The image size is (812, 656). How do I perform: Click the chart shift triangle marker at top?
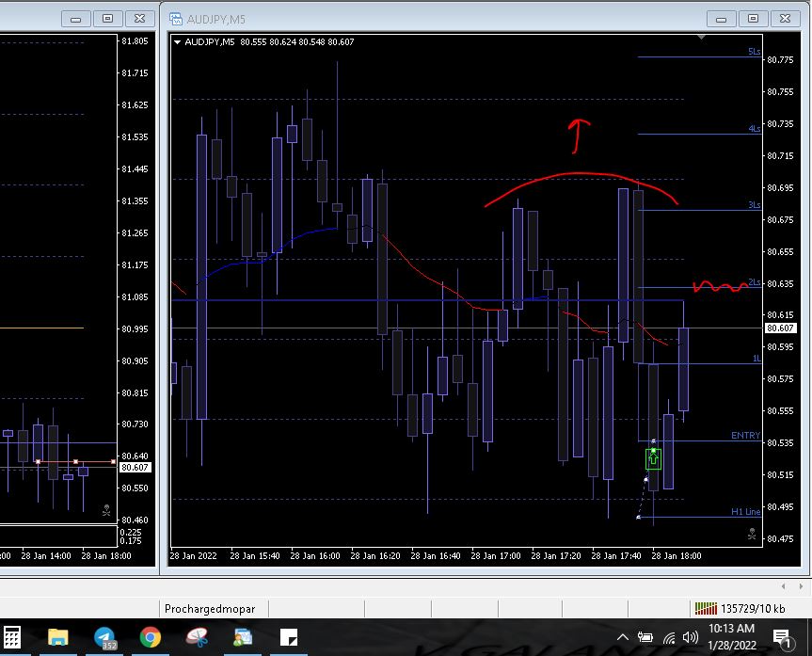(x=701, y=38)
